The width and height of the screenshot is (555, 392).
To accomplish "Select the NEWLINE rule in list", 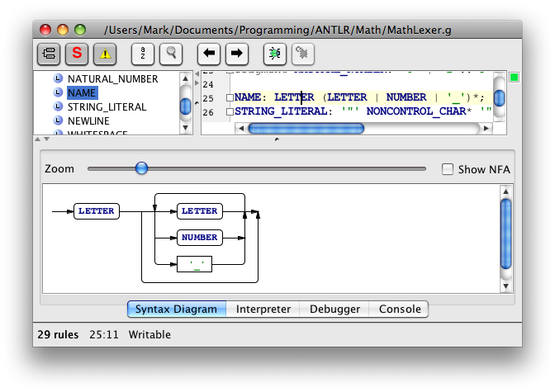I will click(x=93, y=120).
